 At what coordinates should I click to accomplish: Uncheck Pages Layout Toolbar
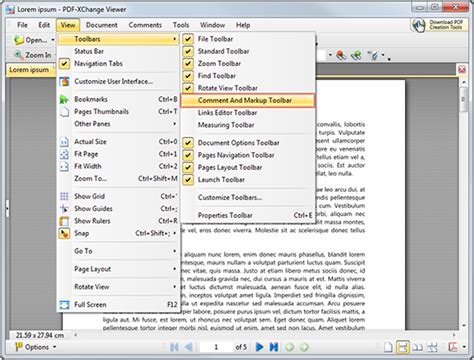pyautogui.click(x=188, y=167)
